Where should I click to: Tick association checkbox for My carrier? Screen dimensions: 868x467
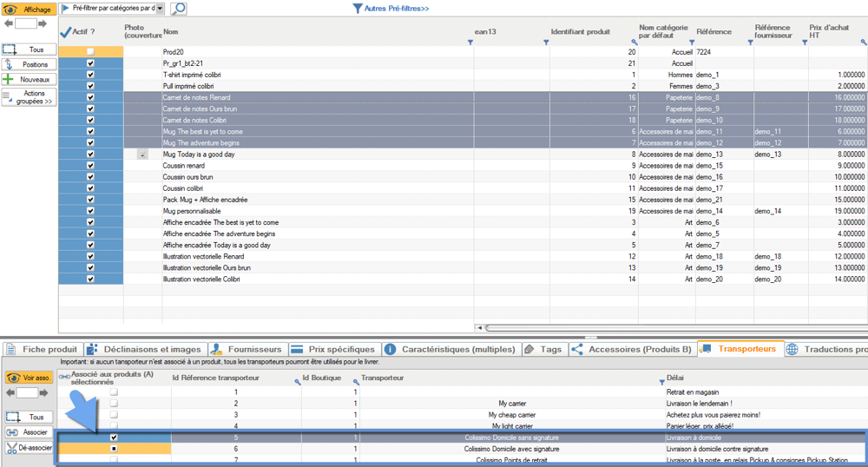(x=114, y=404)
